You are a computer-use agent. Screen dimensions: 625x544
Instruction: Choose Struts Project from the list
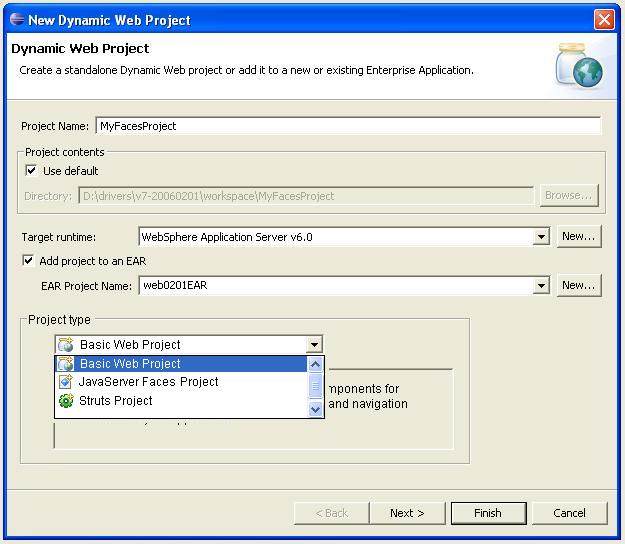click(x=181, y=401)
